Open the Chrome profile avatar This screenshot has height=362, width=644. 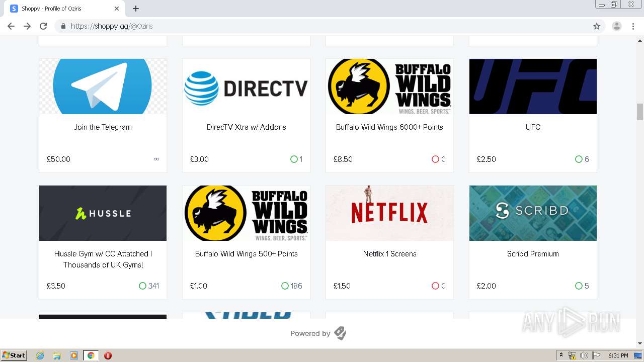[x=617, y=26]
